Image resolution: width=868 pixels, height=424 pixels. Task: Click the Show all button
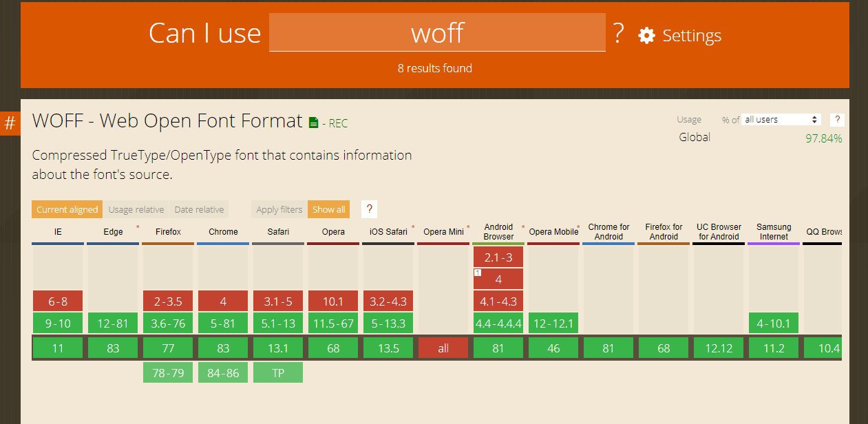pos(329,209)
